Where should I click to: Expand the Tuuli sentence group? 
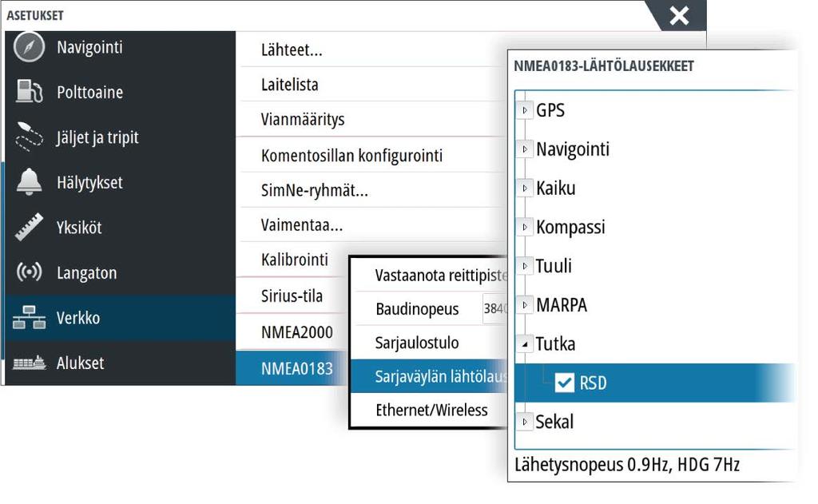[x=525, y=265]
